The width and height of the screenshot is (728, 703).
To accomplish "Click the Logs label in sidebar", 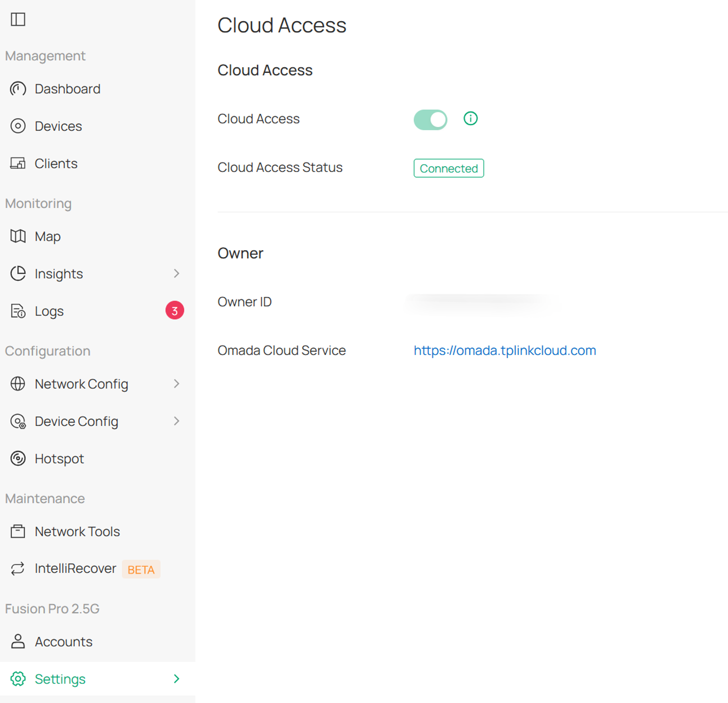I will pos(49,311).
